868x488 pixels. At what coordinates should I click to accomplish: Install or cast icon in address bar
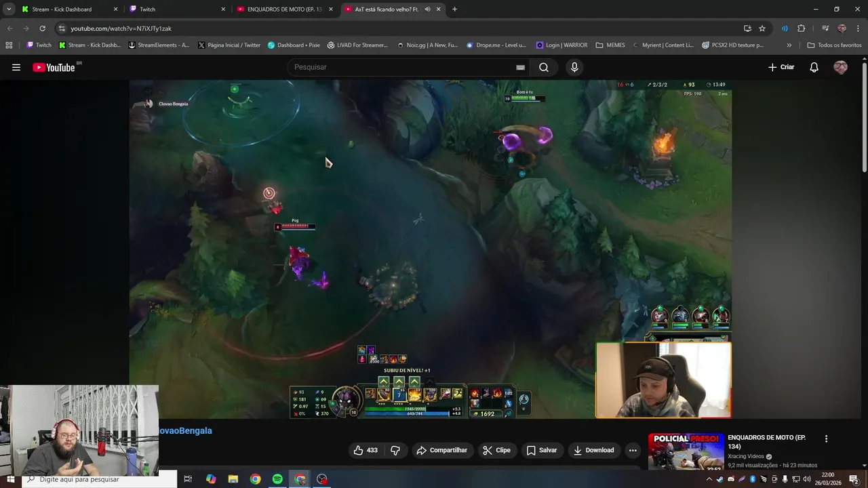[747, 28]
